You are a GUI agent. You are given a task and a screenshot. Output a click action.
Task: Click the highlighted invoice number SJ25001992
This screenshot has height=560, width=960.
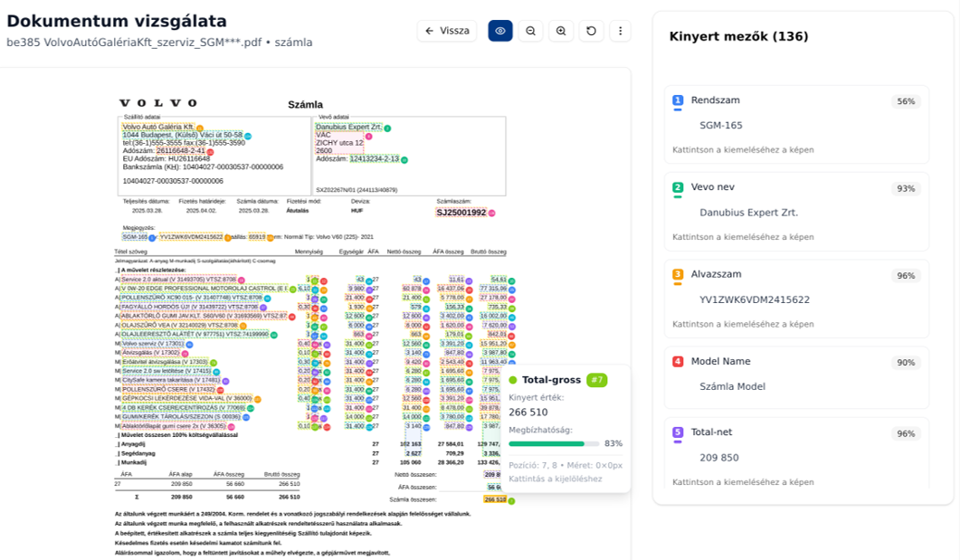click(x=461, y=213)
